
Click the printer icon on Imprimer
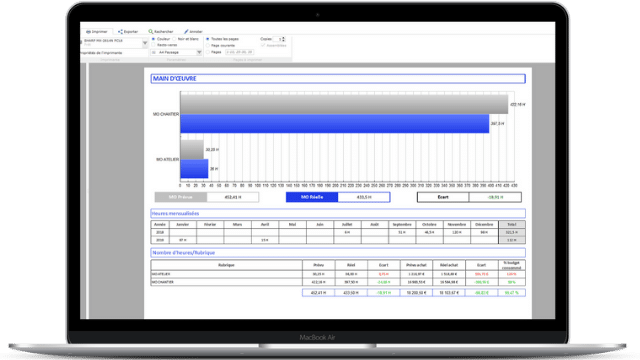[88, 31]
